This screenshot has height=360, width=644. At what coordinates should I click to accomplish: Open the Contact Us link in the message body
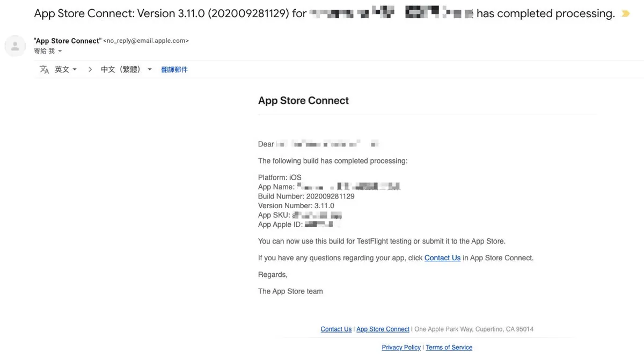point(442,258)
